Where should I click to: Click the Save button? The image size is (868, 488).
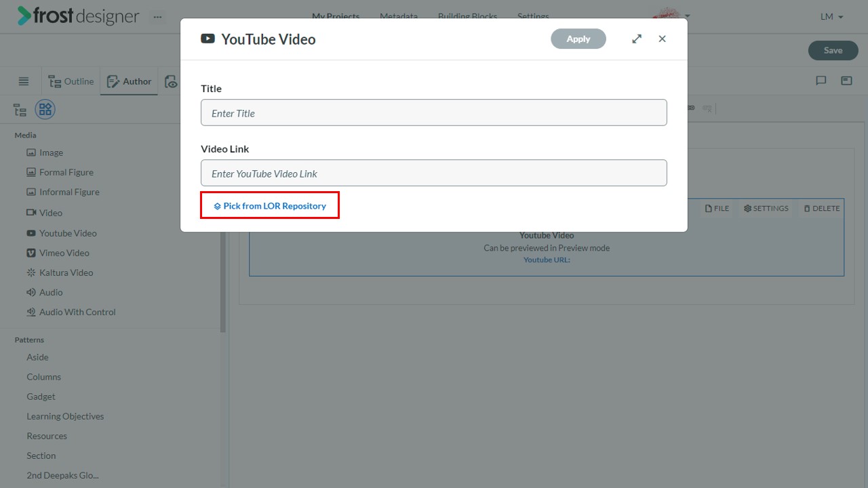pyautogui.click(x=833, y=50)
